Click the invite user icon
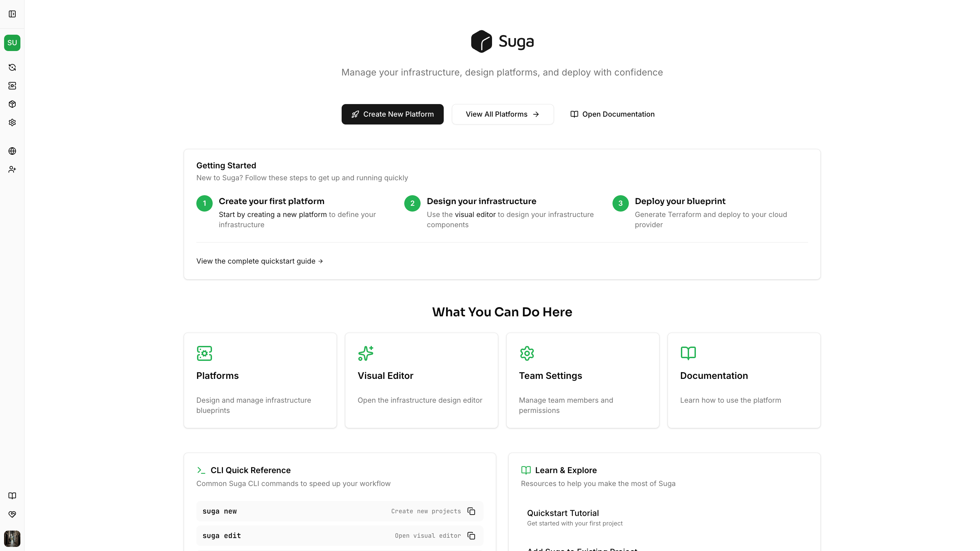Viewport: 980px width, 551px height. tap(12, 169)
